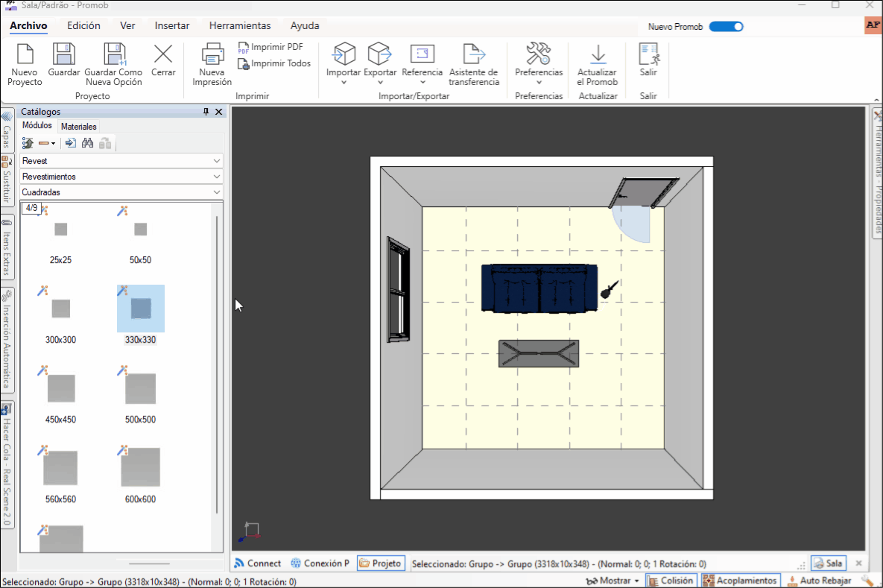The height and width of the screenshot is (588, 883).
Task: Open Herramientas - Propiedades side panel
Action: 877,174
